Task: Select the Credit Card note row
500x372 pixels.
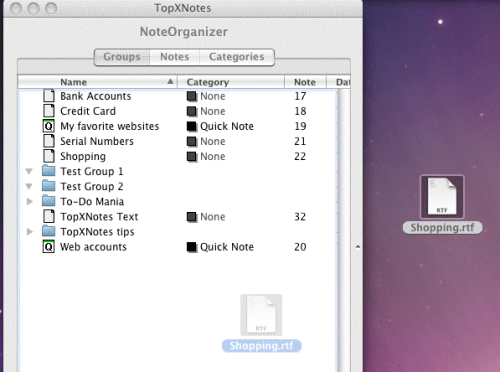Action: [88, 111]
